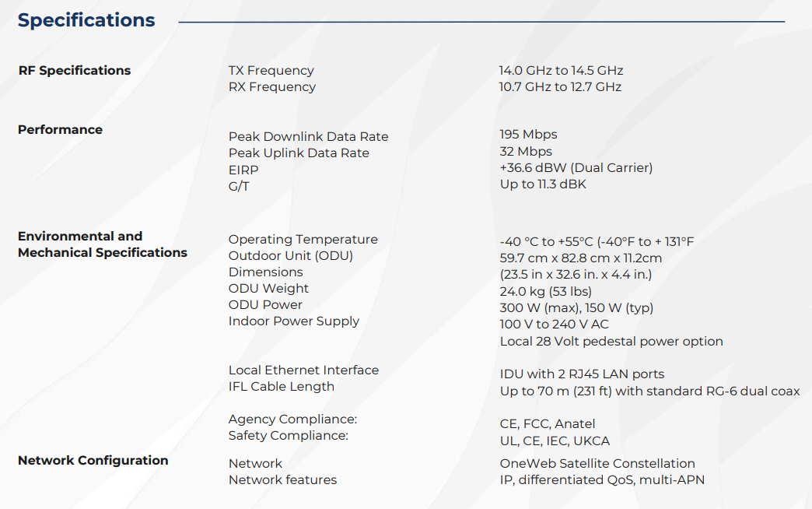Select IDU with 2 RJ45 LAN ports text

tap(582, 374)
